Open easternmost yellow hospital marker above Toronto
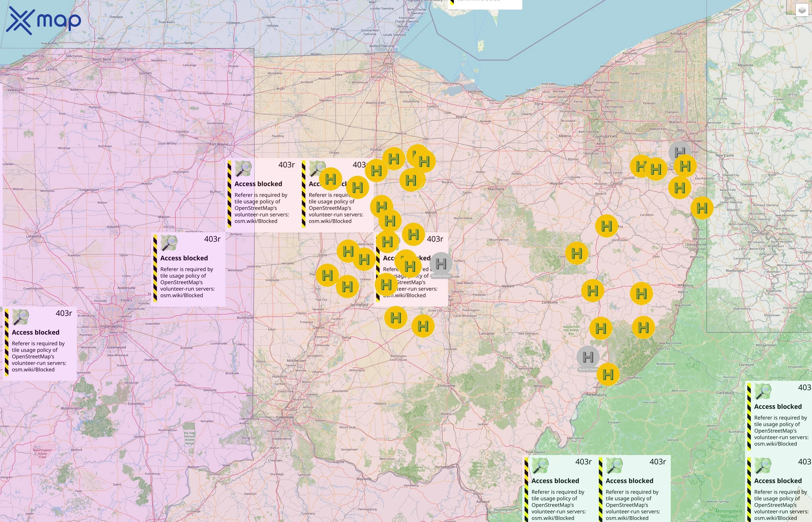Image resolution: width=812 pixels, height=522 pixels. tap(702, 208)
